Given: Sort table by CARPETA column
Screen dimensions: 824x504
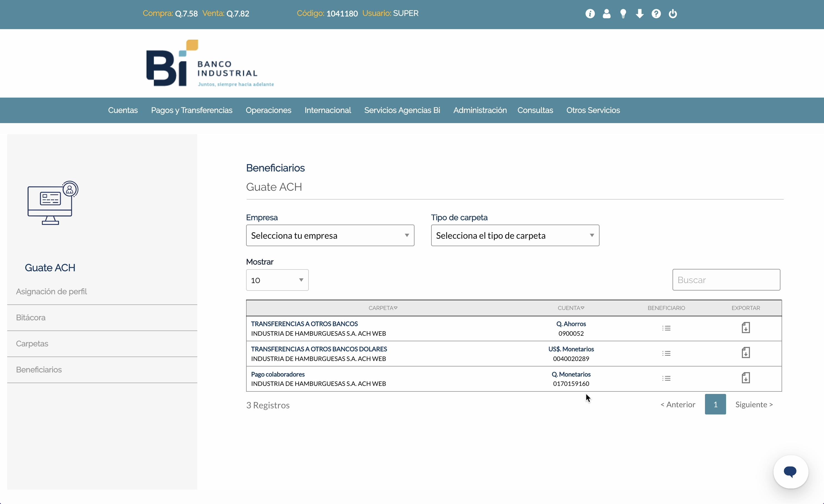Looking at the screenshot, I should point(383,308).
